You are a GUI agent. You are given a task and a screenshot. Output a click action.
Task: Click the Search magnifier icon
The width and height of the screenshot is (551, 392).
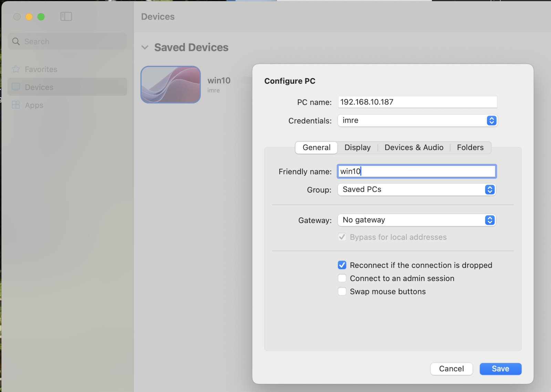coord(16,42)
